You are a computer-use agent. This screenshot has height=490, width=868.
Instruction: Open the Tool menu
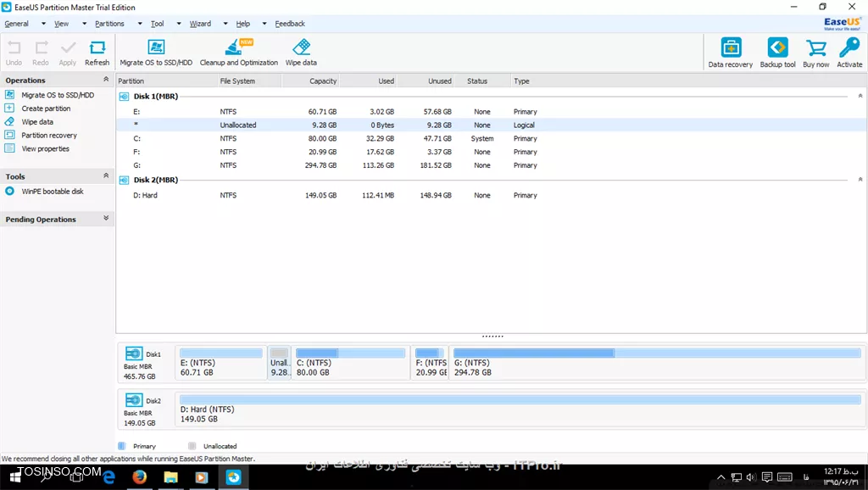[x=157, y=24]
